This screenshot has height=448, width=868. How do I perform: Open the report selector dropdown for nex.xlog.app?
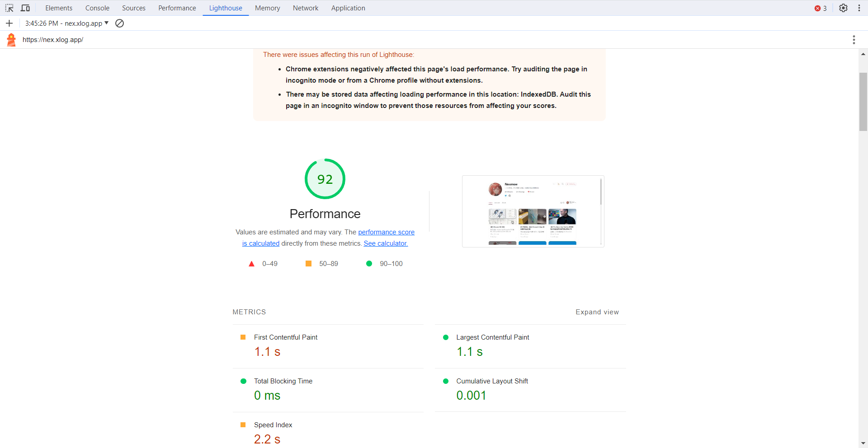[67, 23]
